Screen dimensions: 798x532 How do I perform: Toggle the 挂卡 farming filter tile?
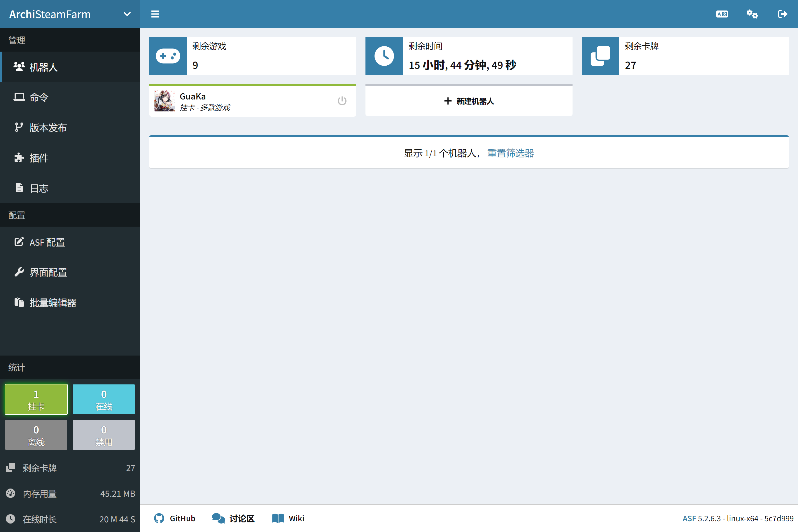tap(36, 399)
